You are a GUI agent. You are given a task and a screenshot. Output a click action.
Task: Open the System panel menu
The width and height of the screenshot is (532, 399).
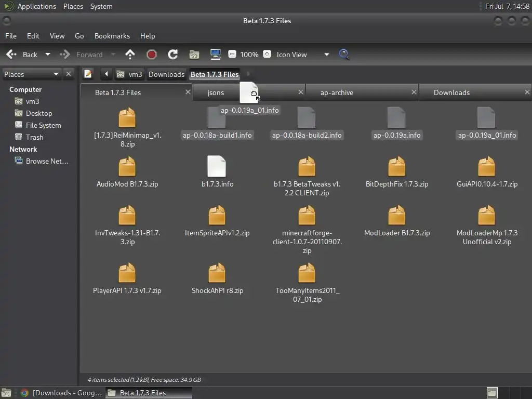(x=101, y=6)
